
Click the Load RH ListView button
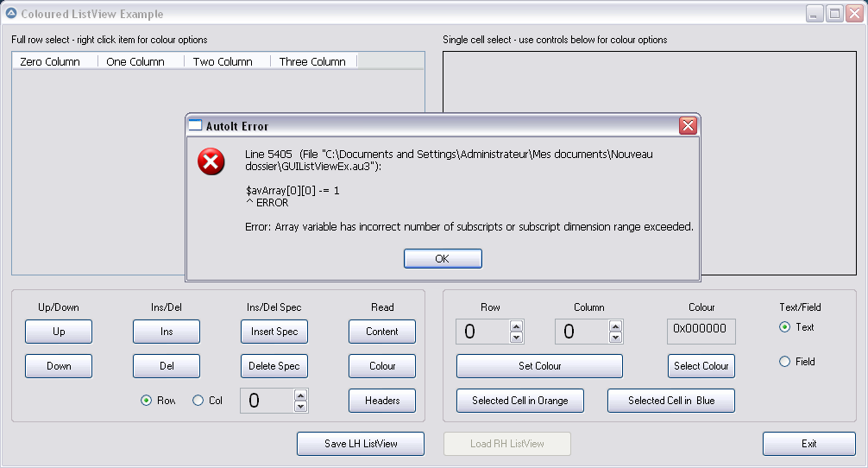(507, 444)
